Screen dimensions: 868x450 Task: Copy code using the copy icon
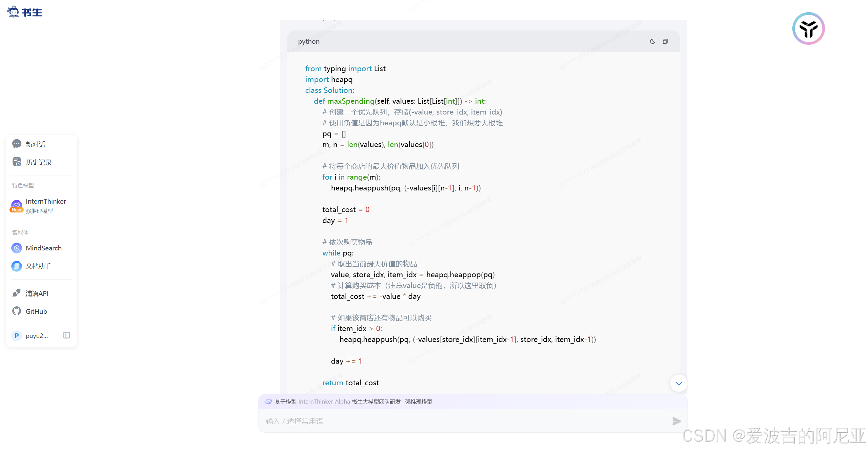665,41
